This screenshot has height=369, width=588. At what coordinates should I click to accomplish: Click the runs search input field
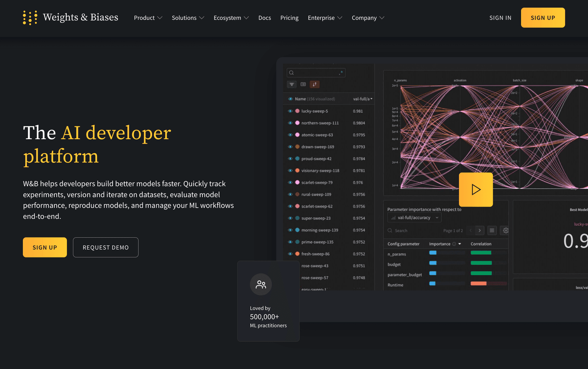click(316, 73)
